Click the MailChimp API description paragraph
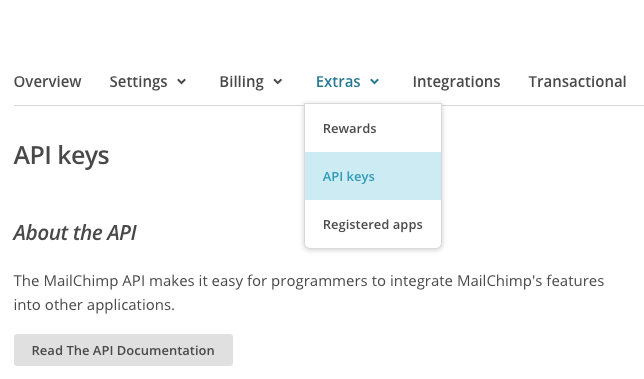 (x=309, y=293)
